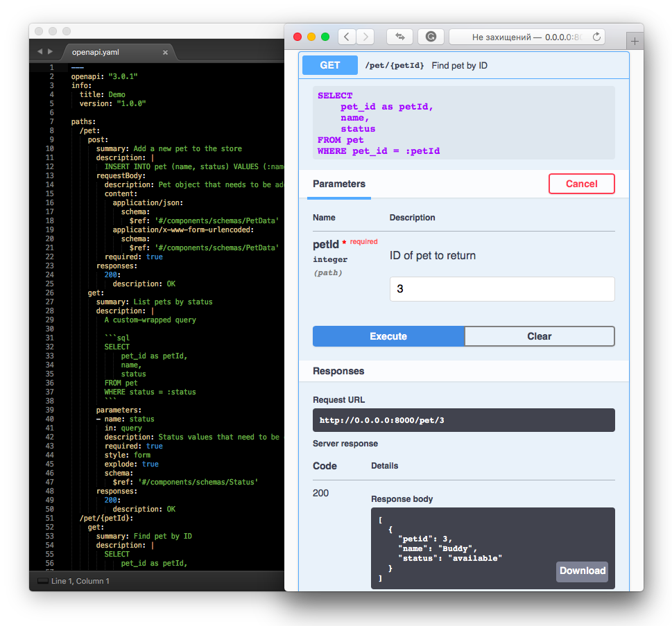Screen dimensions: 672x626
Task: Click the /pet/{petId} path text
Action: tap(395, 66)
